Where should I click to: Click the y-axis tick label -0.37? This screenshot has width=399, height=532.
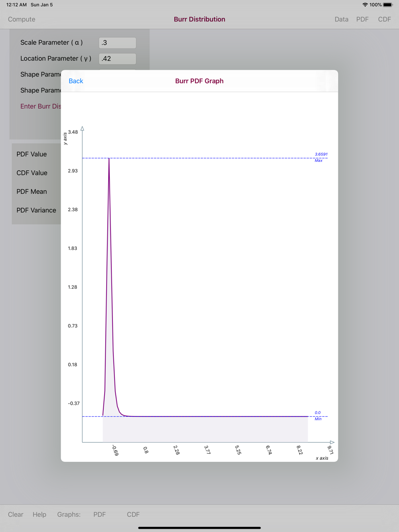[x=74, y=403]
